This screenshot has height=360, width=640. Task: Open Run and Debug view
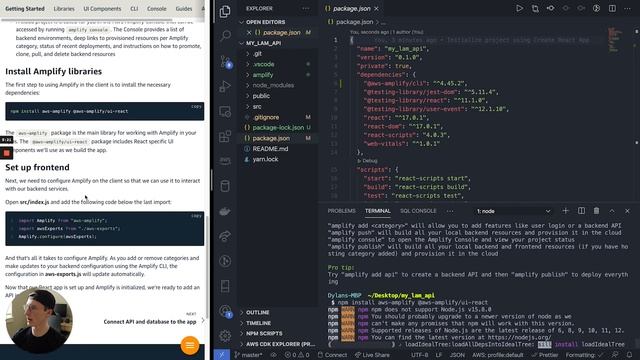pos(225,86)
